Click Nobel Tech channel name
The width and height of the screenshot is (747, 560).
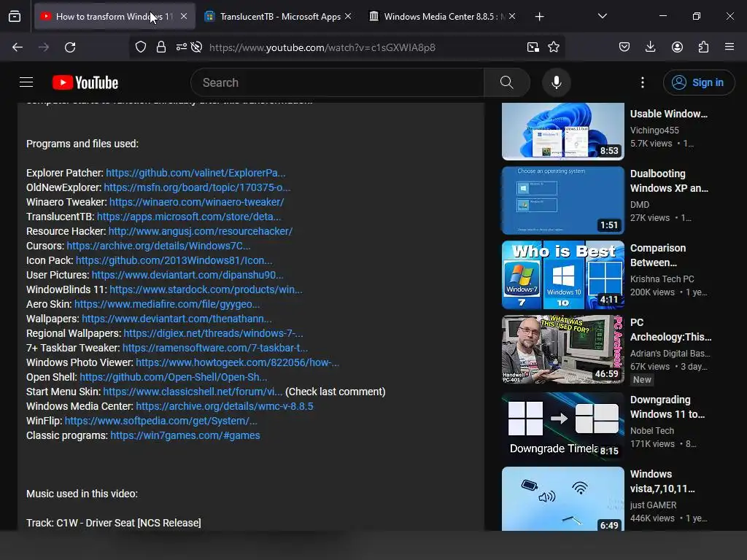point(651,431)
